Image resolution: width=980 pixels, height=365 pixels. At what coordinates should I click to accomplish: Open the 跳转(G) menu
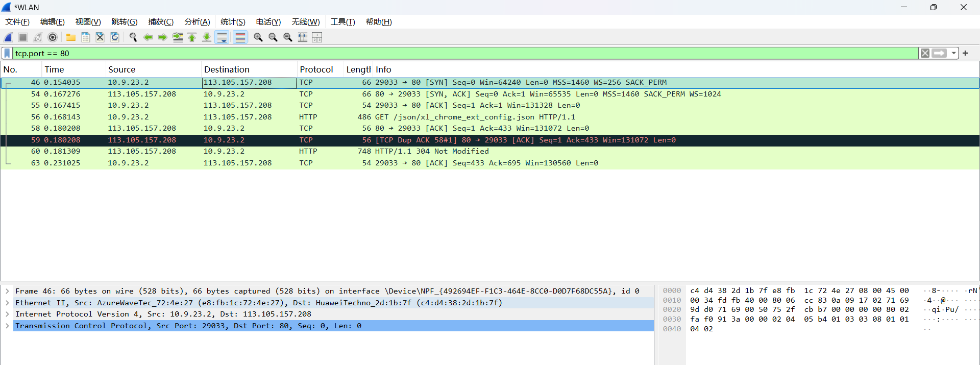(125, 22)
